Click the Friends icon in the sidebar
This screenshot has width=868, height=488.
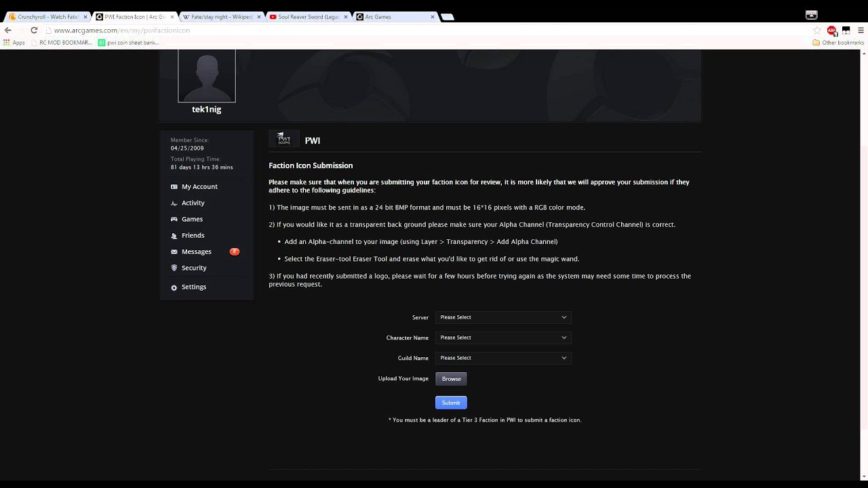[x=174, y=235]
